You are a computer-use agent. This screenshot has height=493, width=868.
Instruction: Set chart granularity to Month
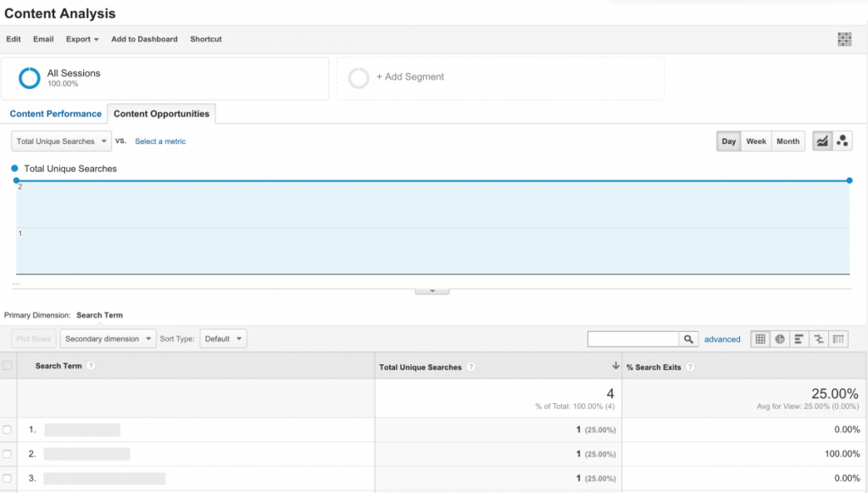point(787,141)
